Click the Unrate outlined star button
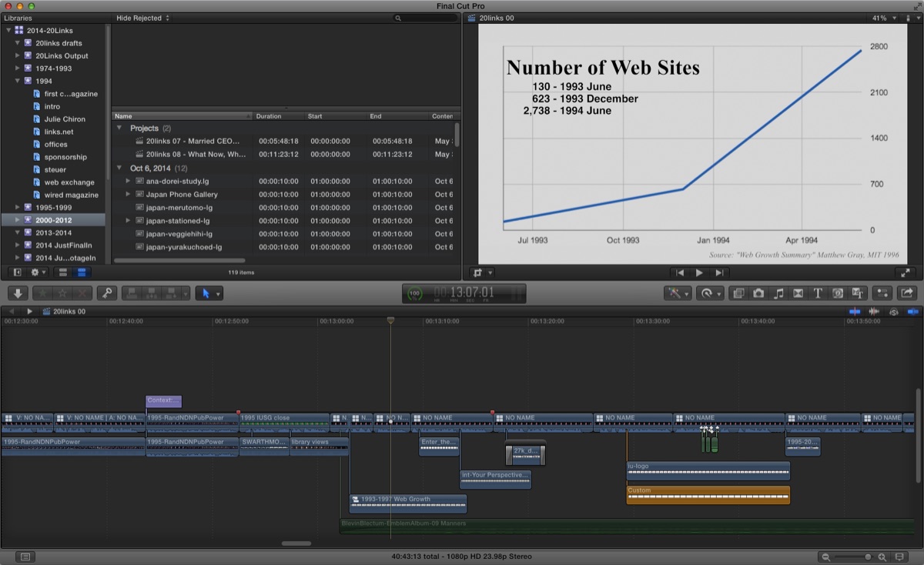The width and height of the screenshot is (924, 565). (62, 293)
